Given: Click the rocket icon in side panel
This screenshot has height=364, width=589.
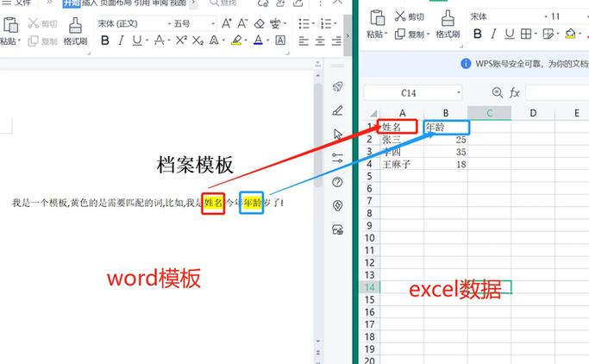Looking at the screenshot, I should pos(338,86).
